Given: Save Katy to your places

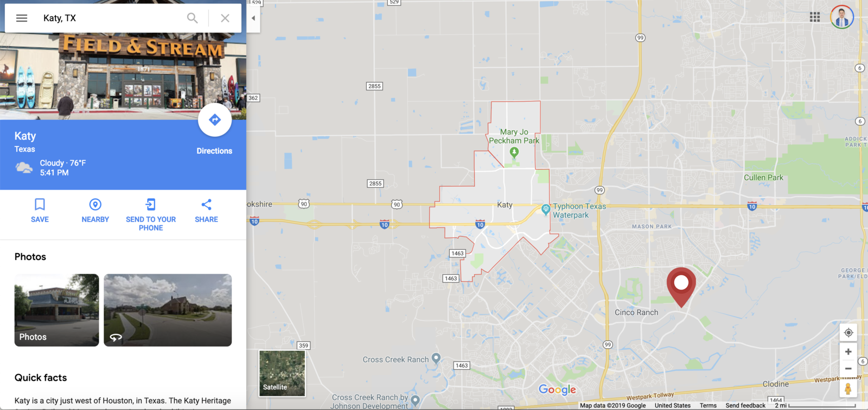Looking at the screenshot, I should (40, 211).
